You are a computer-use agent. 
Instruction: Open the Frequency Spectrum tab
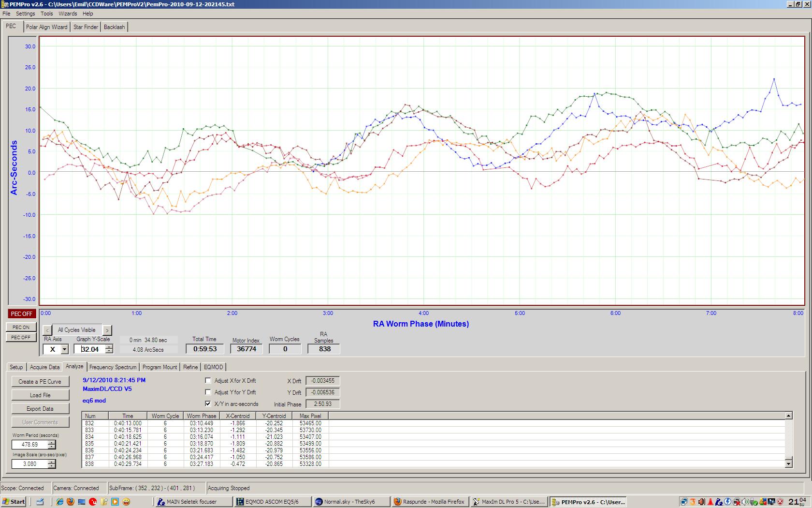(x=113, y=367)
